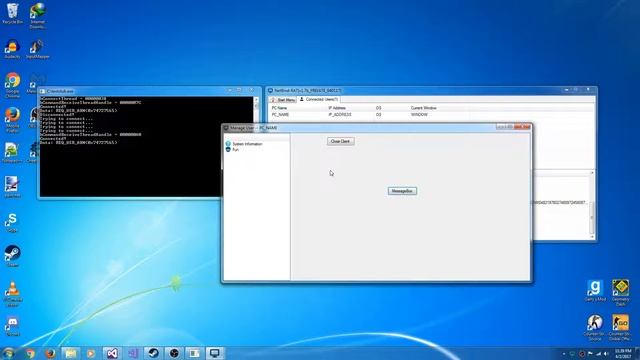The image size is (640, 360).
Task: Click the console window title bar icon
Action: pyautogui.click(x=42, y=91)
